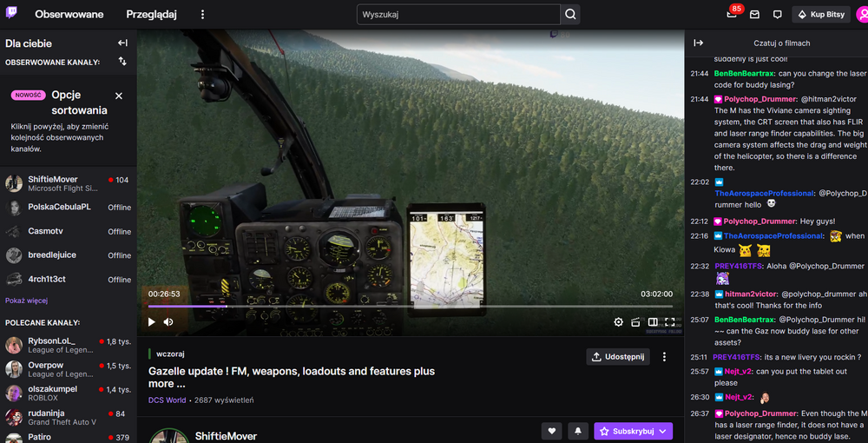868x443 pixels.
Task: Follow channel with heart button
Action: coord(551,431)
